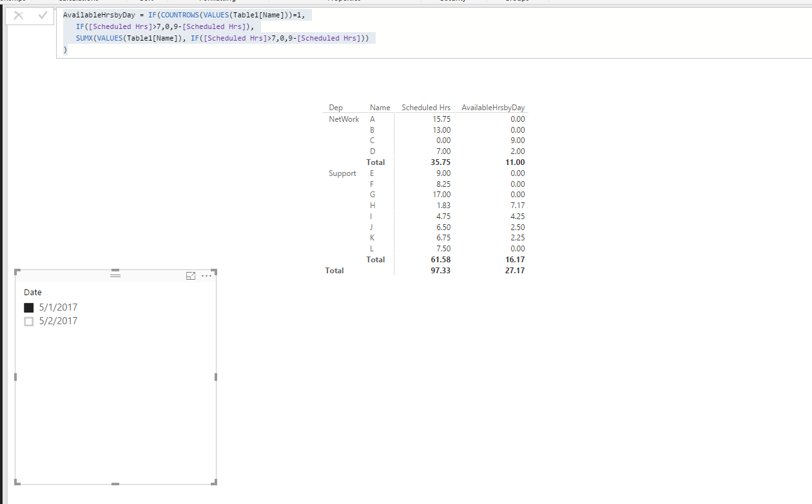This screenshot has width=812, height=504.
Task: Click the name cell D
Action: tap(372, 151)
